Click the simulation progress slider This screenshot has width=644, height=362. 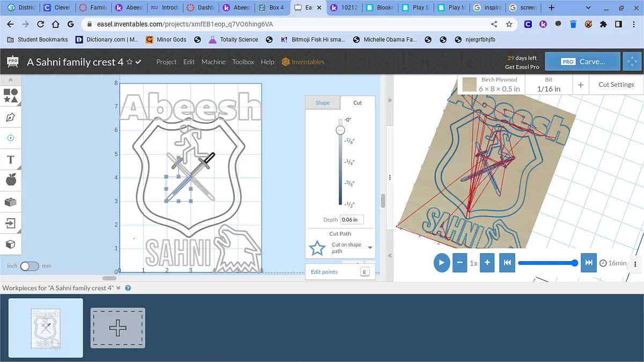[547, 263]
